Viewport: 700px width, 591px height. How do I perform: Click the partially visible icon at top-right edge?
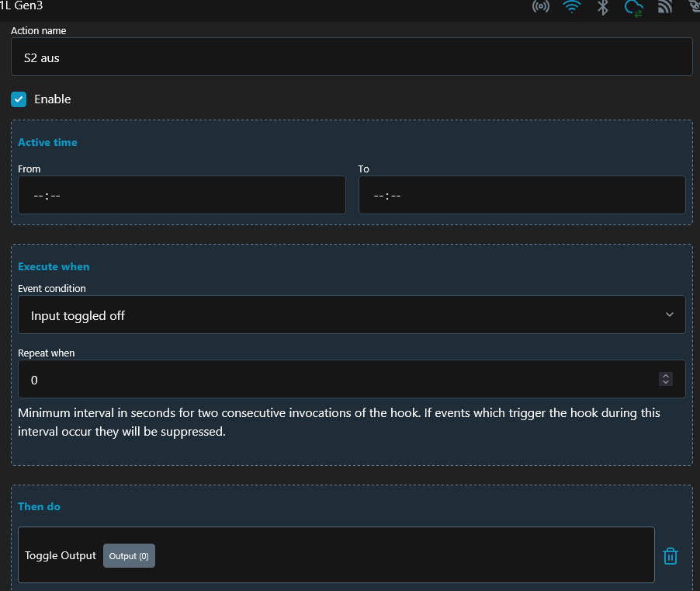point(695,7)
